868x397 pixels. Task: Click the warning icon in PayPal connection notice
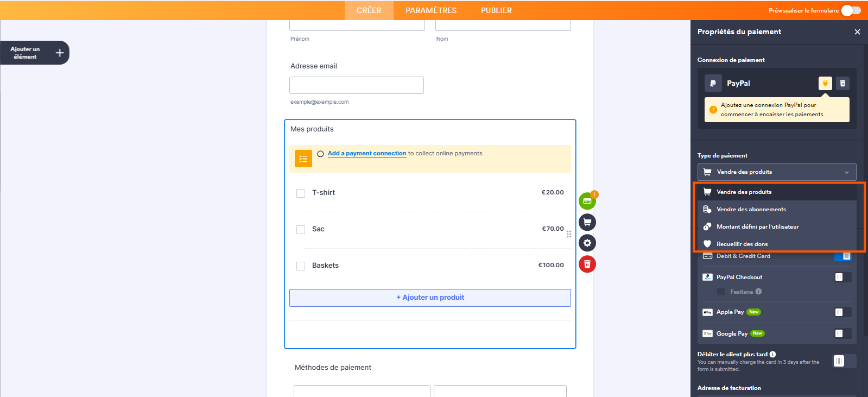[713, 110]
